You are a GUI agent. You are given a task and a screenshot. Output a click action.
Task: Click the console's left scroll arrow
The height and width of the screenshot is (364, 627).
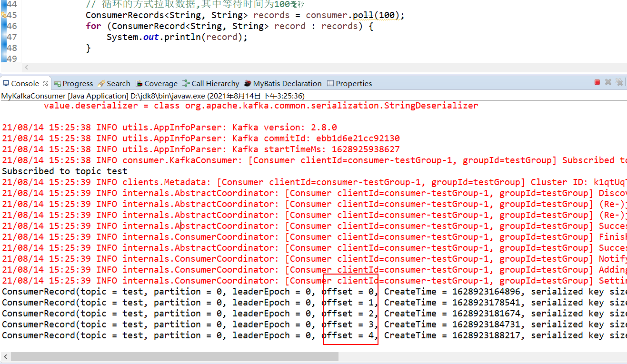[5, 356]
